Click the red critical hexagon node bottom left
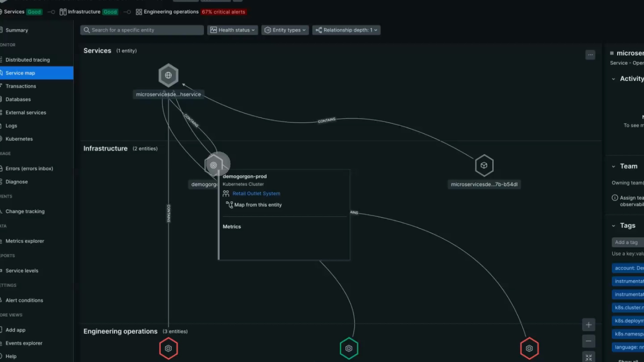Image resolution: width=644 pixels, height=362 pixels. (168, 348)
